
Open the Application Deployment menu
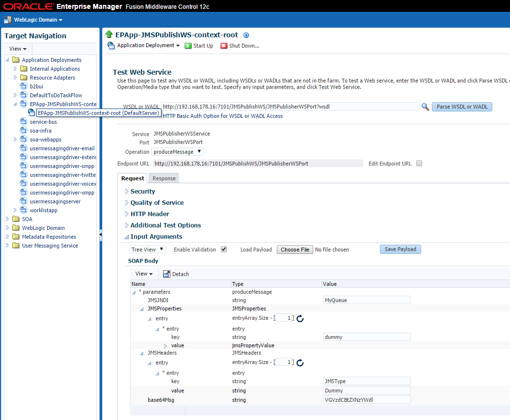(x=148, y=46)
